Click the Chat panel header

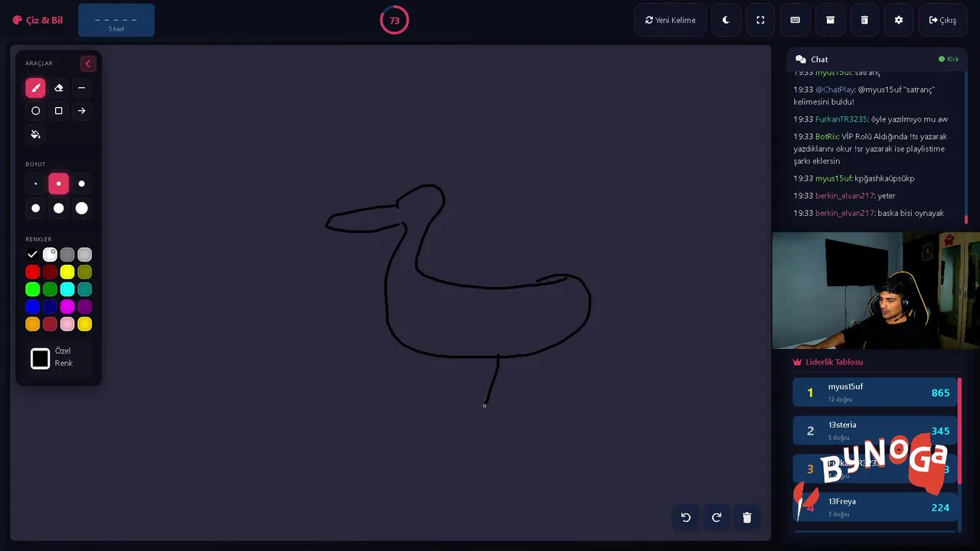coord(877,59)
